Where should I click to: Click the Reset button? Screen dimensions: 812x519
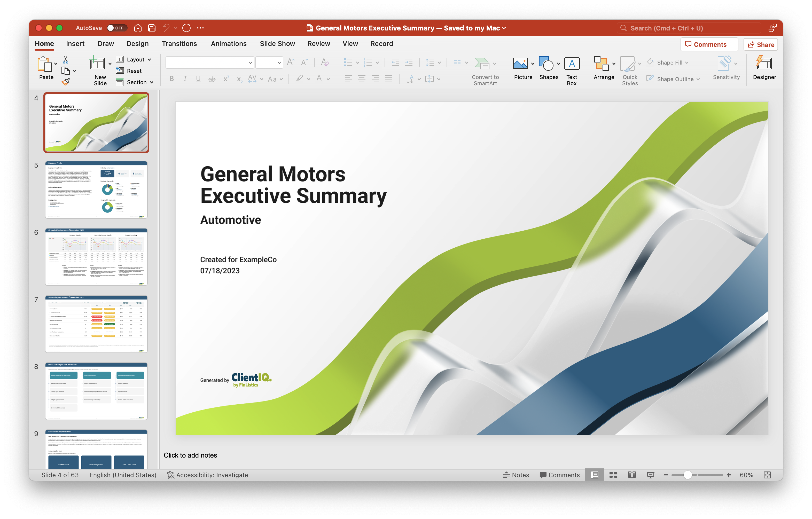(129, 71)
